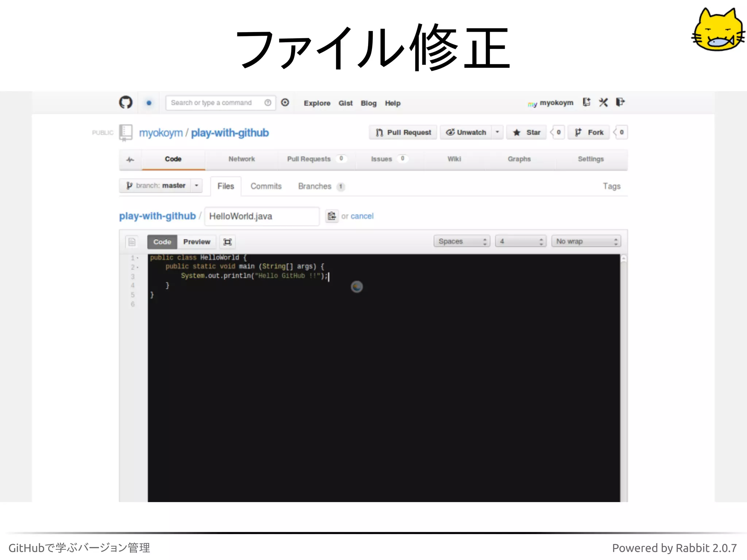
Task: Click the myokoym owner breadcrumb link
Action: [x=161, y=133]
